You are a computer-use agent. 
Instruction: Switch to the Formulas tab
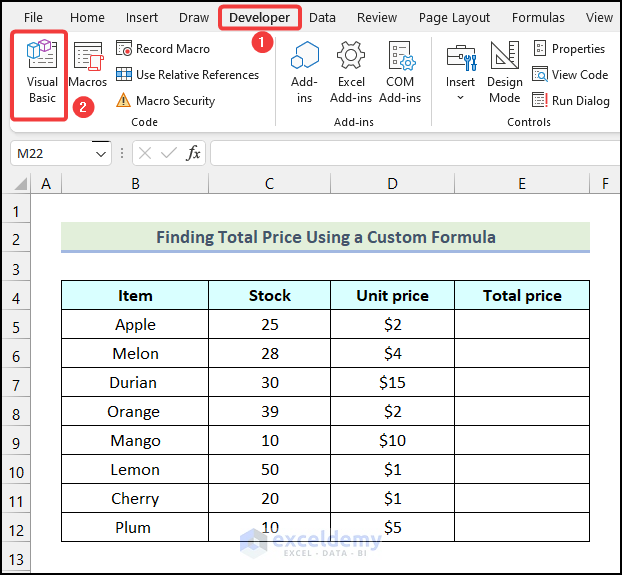538,17
